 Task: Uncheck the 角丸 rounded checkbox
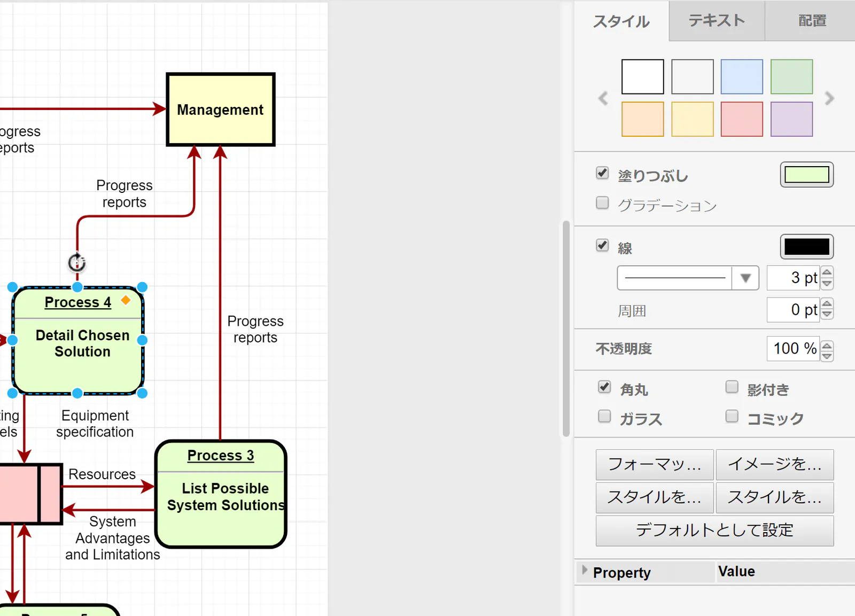pos(604,387)
